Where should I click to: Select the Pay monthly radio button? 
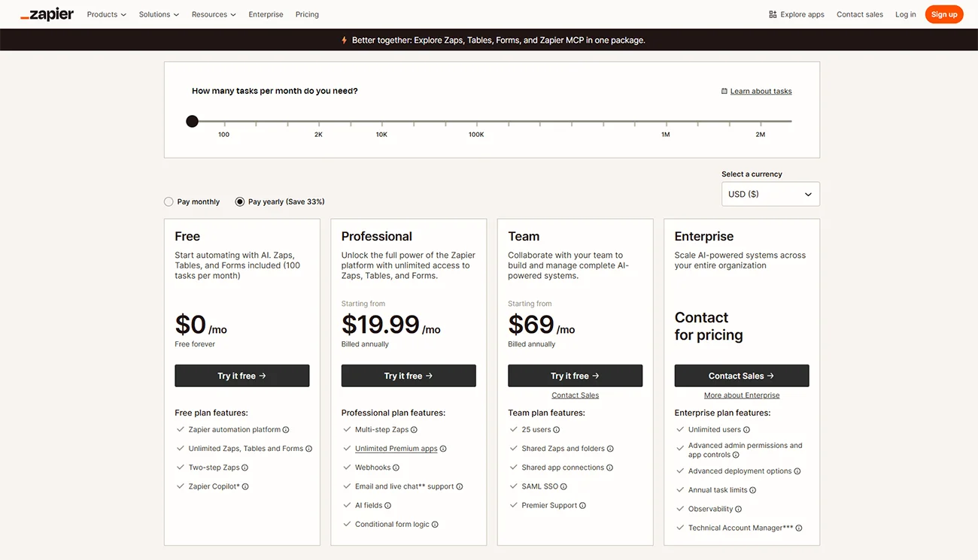click(x=169, y=201)
